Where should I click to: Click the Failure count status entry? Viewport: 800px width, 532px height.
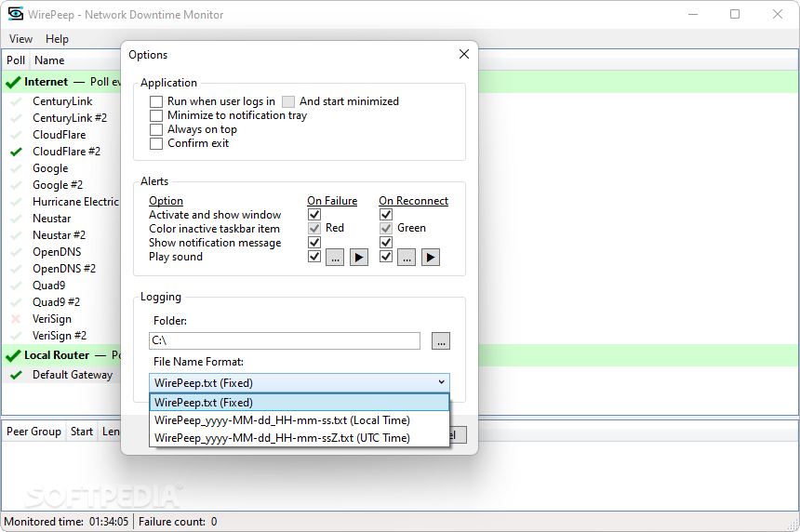(178, 522)
